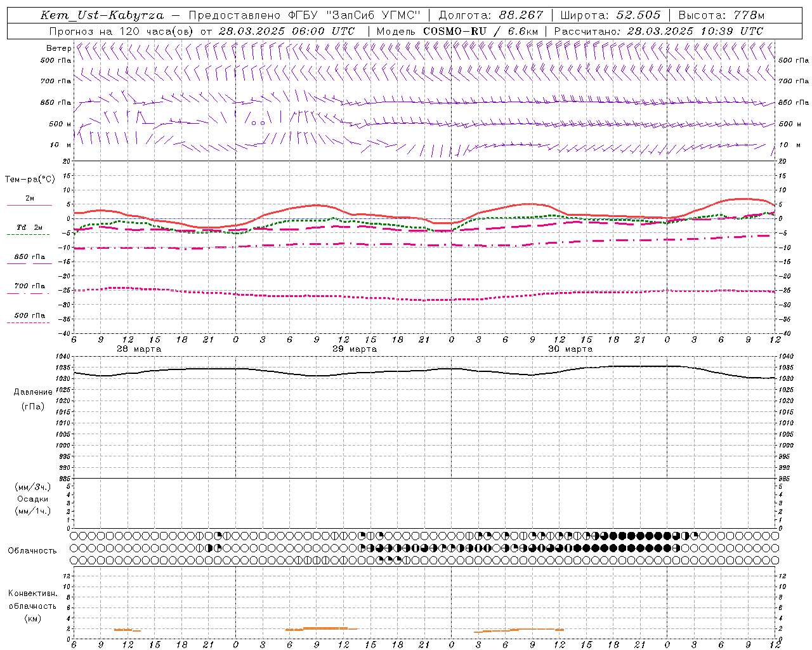The width and height of the screenshot is (812, 650).
Task: Select the (мм/3ч.) precipitation unit label
Action: pyautogui.click(x=33, y=487)
